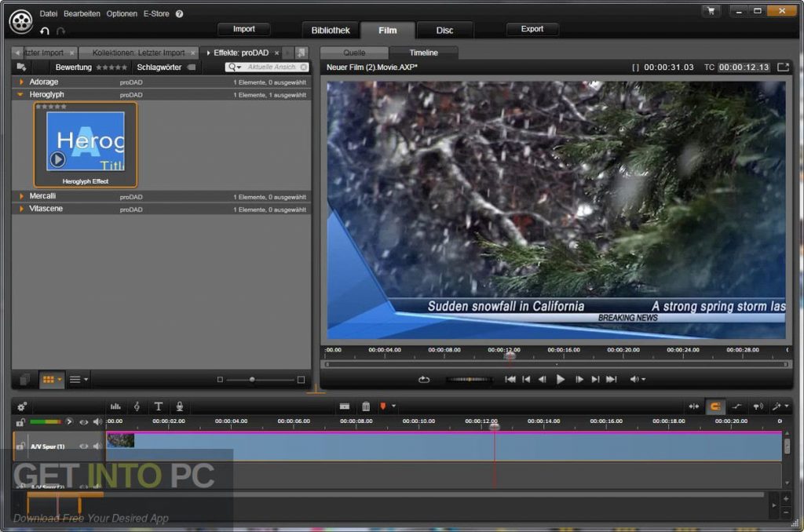Click the library search input field
Viewport: 804px width, 532px height.
[272, 67]
